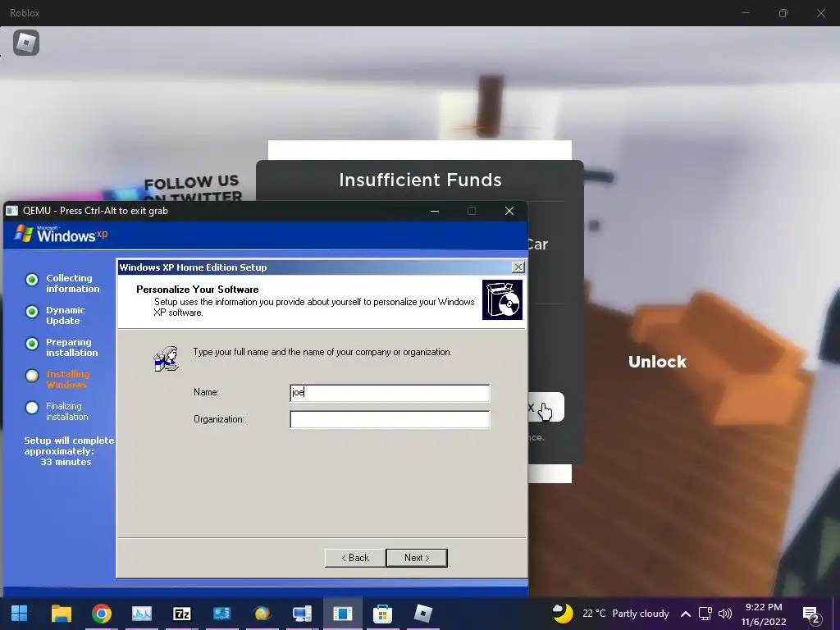This screenshot has height=630, width=840.
Task: Click the Roblox menu icon at top left
Action: click(25, 43)
